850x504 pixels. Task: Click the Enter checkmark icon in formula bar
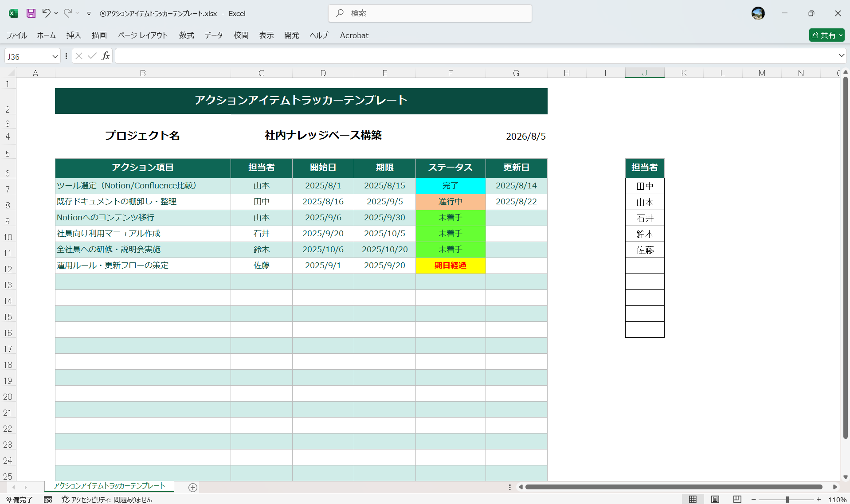coord(92,56)
